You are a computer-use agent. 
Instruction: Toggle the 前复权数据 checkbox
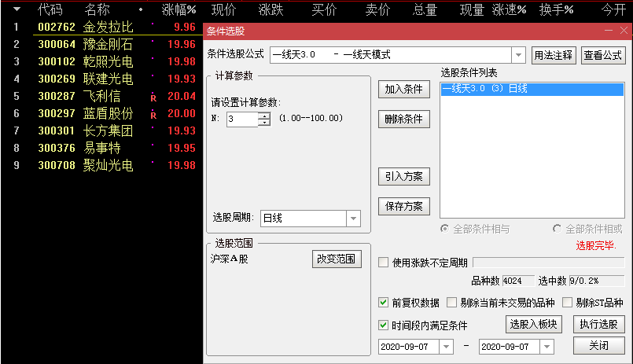coord(384,302)
